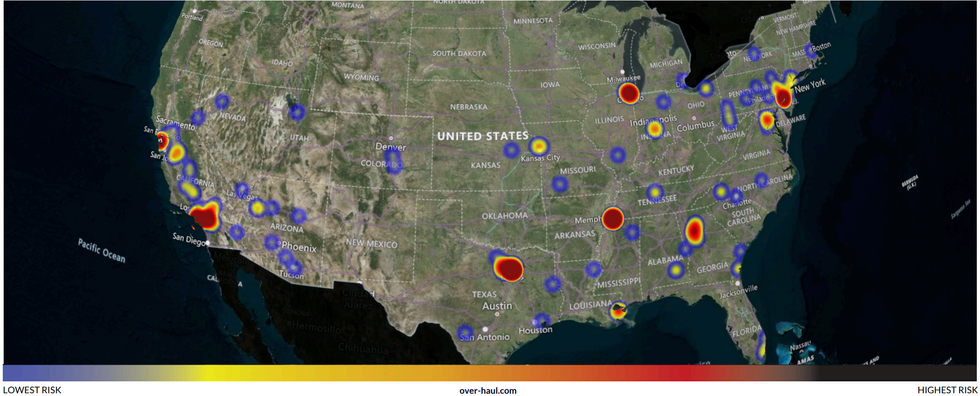Click the UNITED STATES map label
The height and width of the screenshot is (396, 980).
(x=483, y=136)
